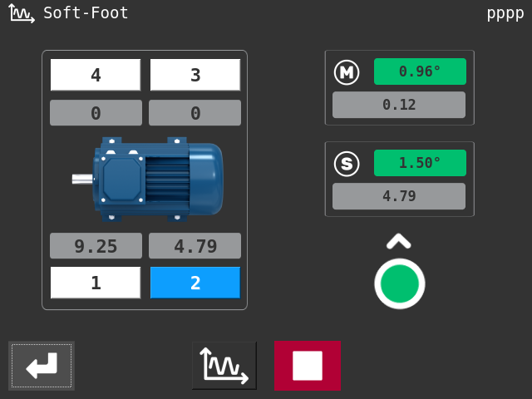The width and height of the screenshot is (532, 399).
Task: Click the 4.79 reading under foot 3
Action: point(195,246)
